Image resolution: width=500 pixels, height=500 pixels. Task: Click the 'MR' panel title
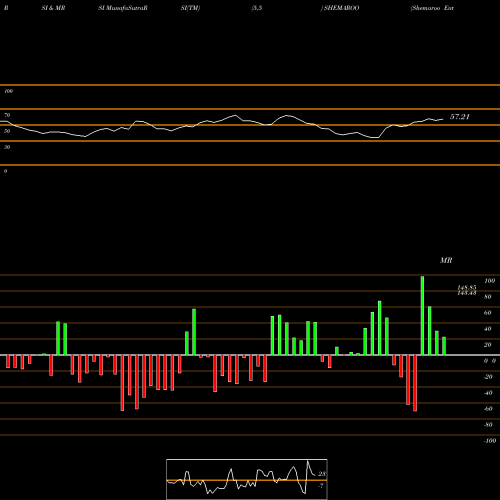pos(446,260)
